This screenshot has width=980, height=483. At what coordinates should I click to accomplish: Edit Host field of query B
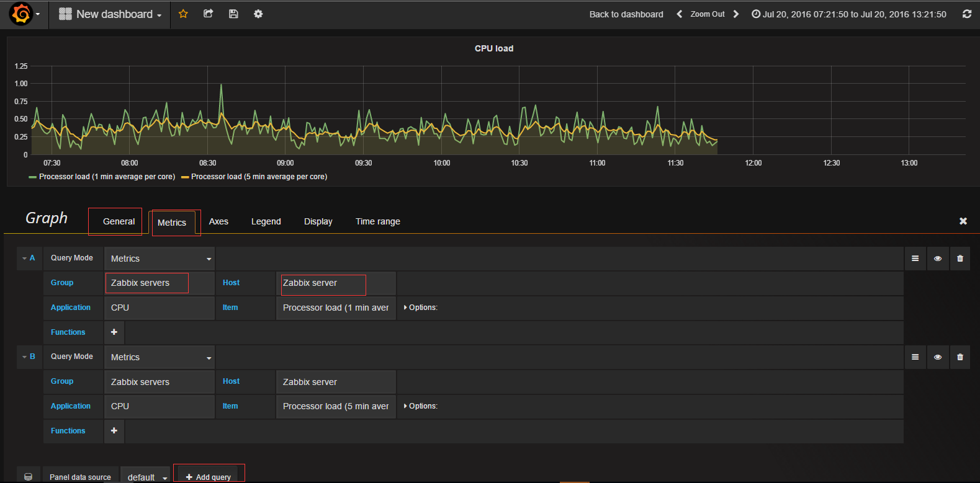coord(336,382)
